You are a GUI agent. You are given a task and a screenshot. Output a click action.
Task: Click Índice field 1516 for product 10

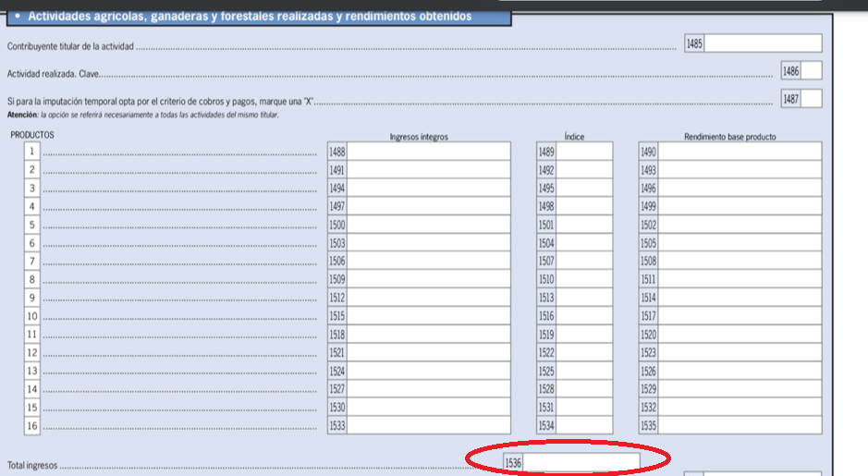[x=584, y=316]
